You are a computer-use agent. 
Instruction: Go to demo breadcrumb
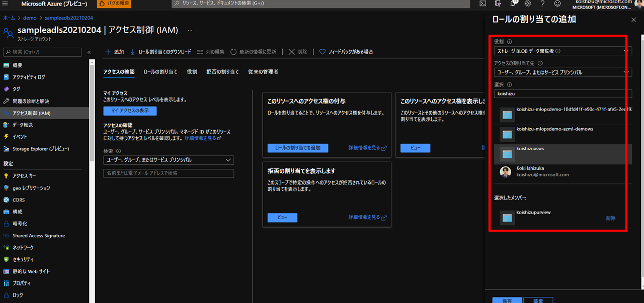(x=30, y=18)
